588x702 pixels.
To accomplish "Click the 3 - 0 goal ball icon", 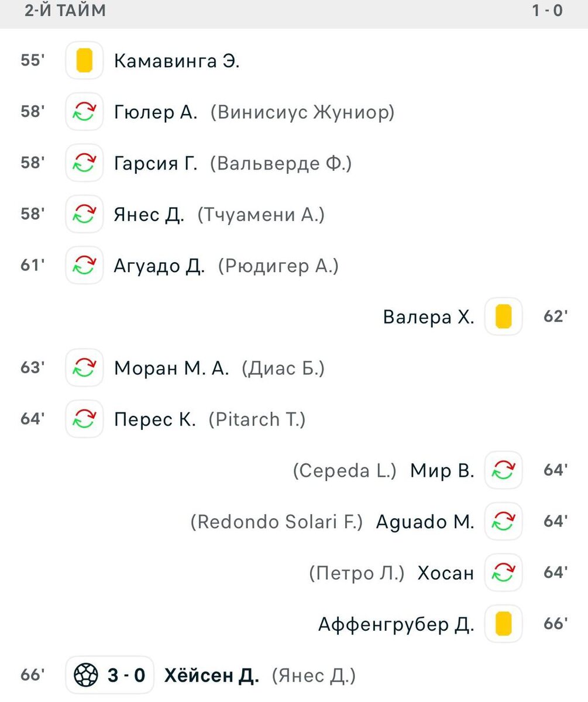I will pos(85,675).
